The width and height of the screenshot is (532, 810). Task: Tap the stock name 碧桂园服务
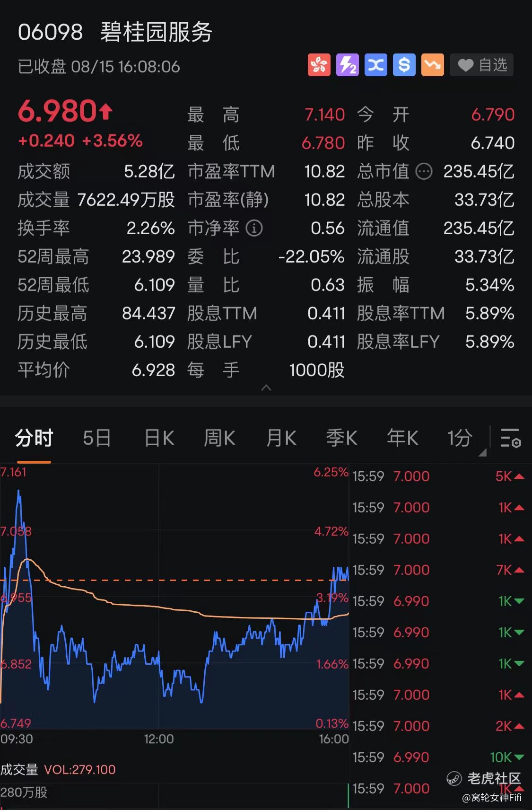point(157,32)
